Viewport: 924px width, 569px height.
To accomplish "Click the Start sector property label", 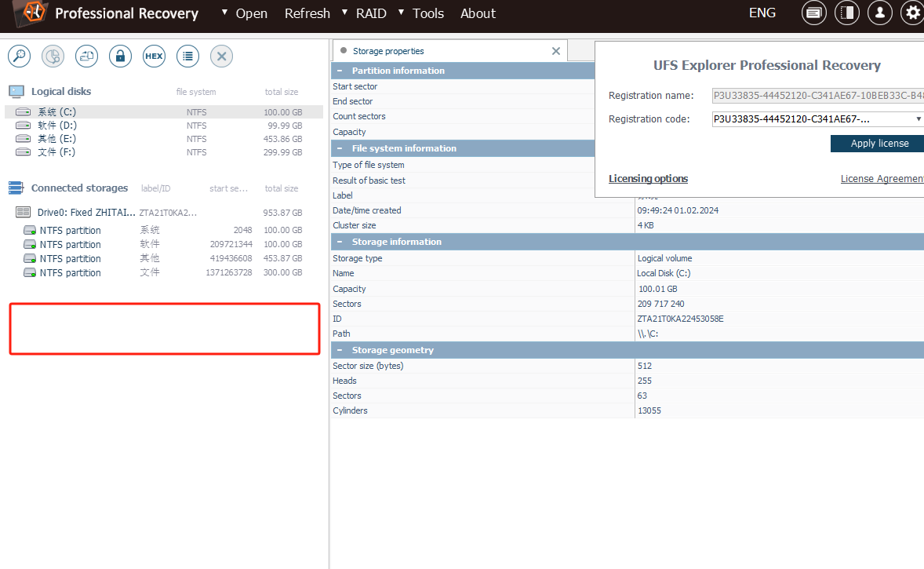I will 355,86.
